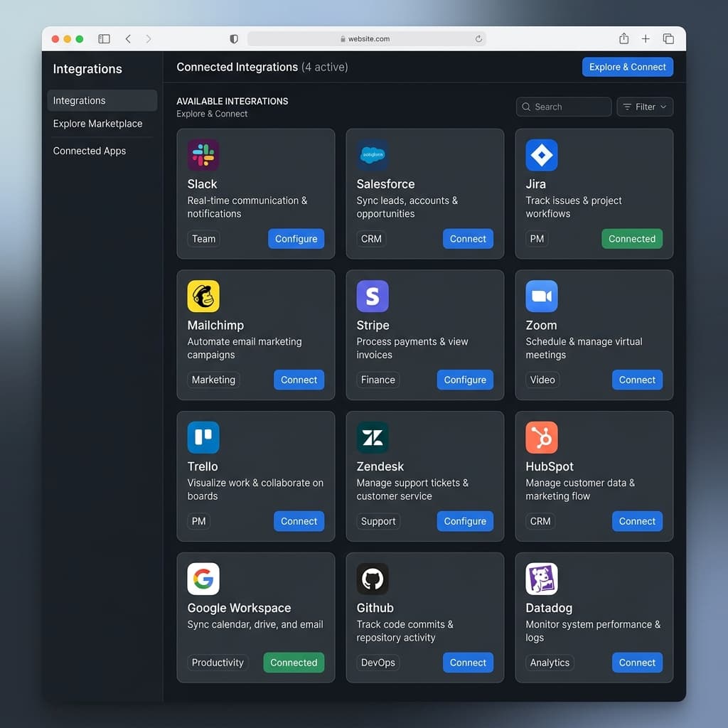Click the Slack app logo
The image size is (728, 728).
(x=203, y=155)
